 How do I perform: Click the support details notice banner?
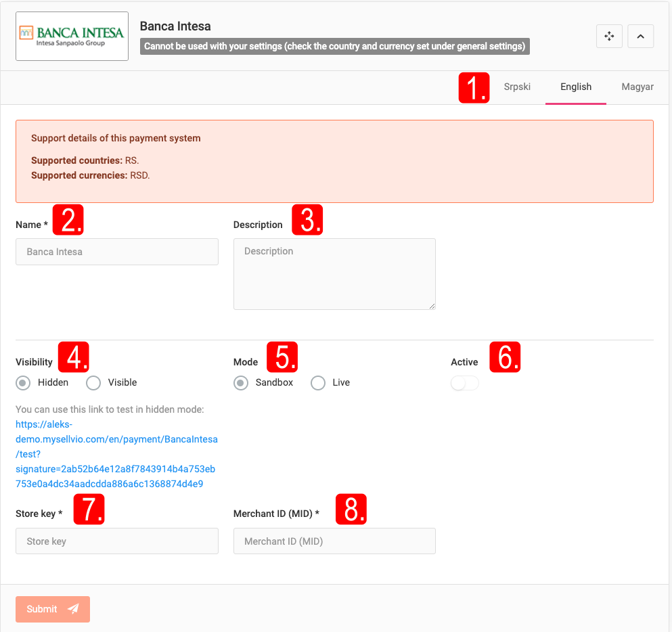click(334, 161)
